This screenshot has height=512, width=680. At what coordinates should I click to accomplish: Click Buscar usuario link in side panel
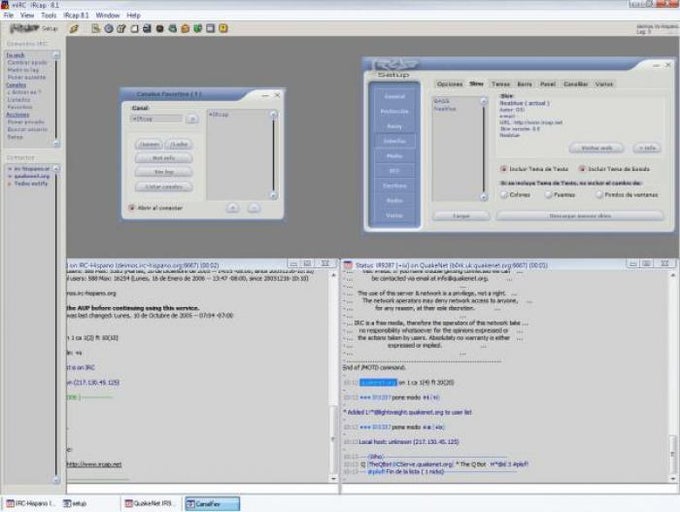[x=27, y=129]
